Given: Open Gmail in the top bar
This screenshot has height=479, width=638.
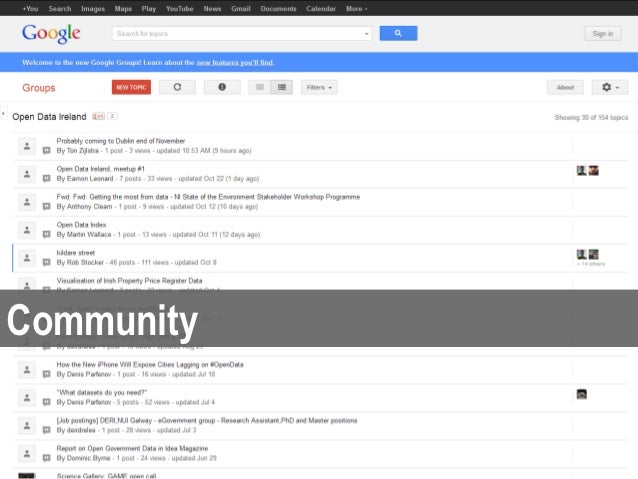Looking at the screenshot, I should click(x=241, y=9).
